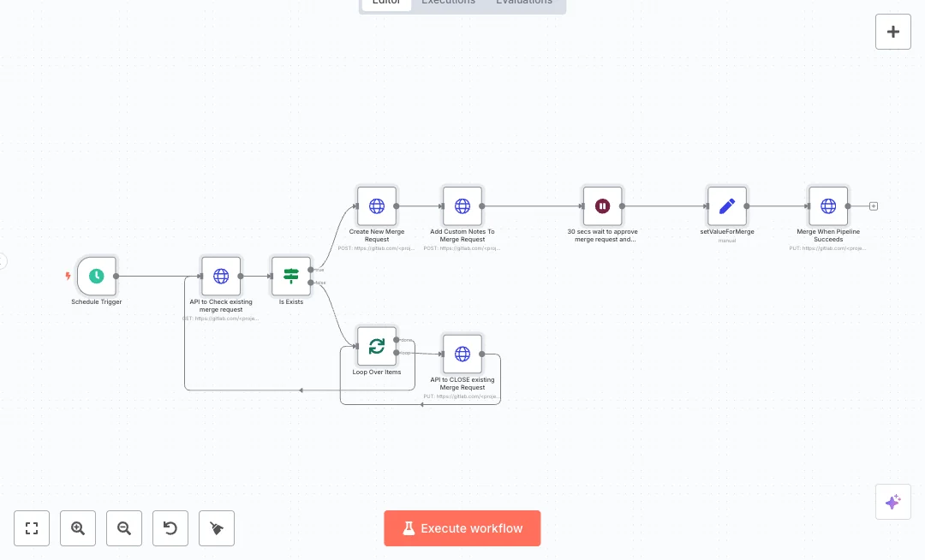Click the API to Check existing merge request node
Screen dimensions: 925x560
(221, 276)
